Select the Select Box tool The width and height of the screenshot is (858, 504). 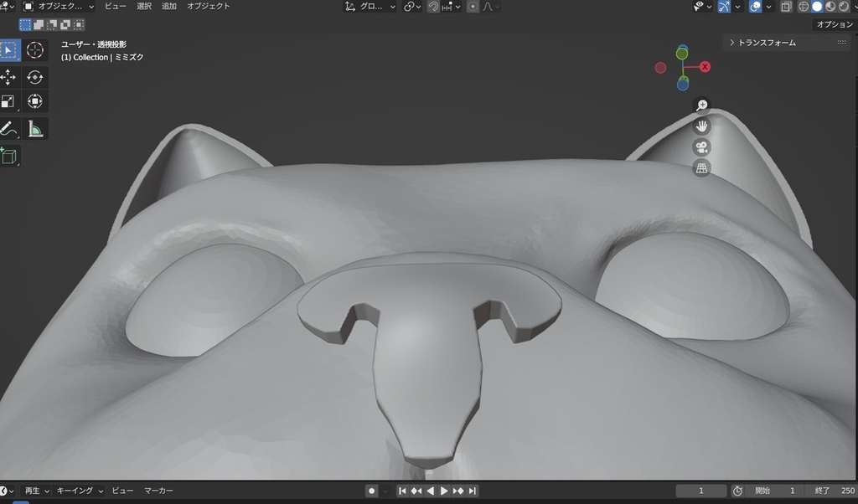click(x=8, y=50)
